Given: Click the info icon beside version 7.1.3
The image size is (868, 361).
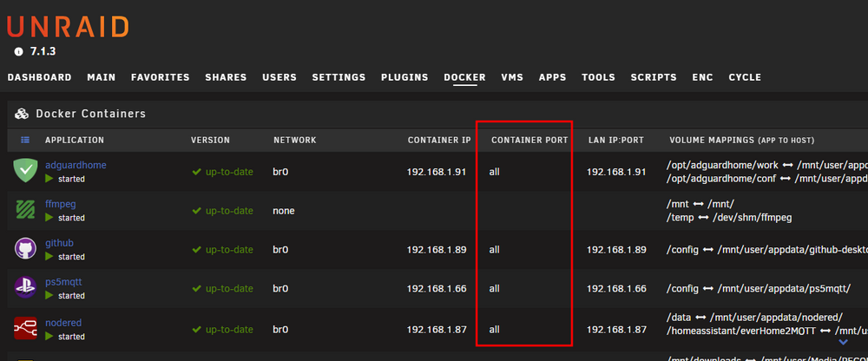Looking at the screenshot, I should click(x=19, y=51).
